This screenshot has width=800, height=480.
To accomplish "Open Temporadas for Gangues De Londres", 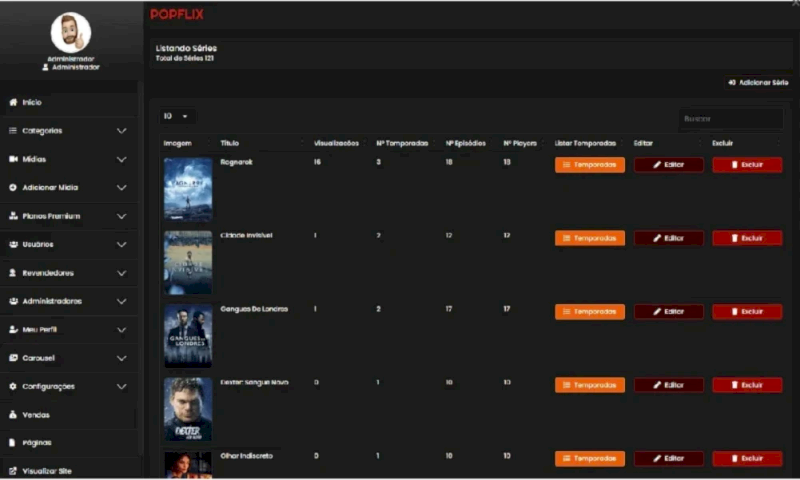I will pyautogui.click(x=590, y=312).
